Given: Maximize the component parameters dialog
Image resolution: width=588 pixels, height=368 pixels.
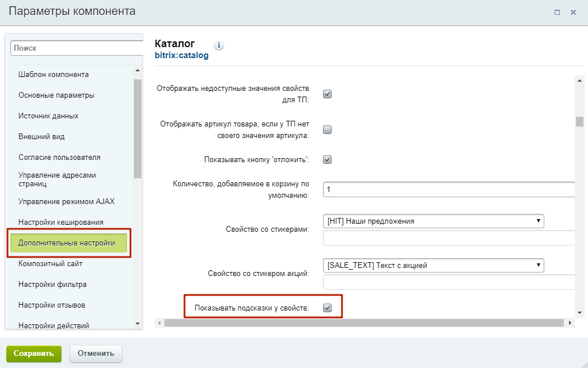Looking at the screenshot, I should pyautogui.click(x=557, y=12).
